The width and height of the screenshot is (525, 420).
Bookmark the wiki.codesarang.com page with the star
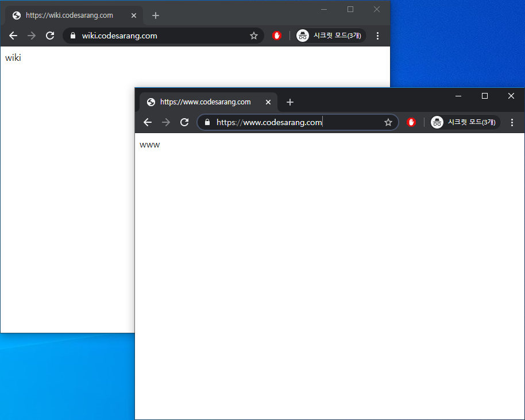[254, 36]
